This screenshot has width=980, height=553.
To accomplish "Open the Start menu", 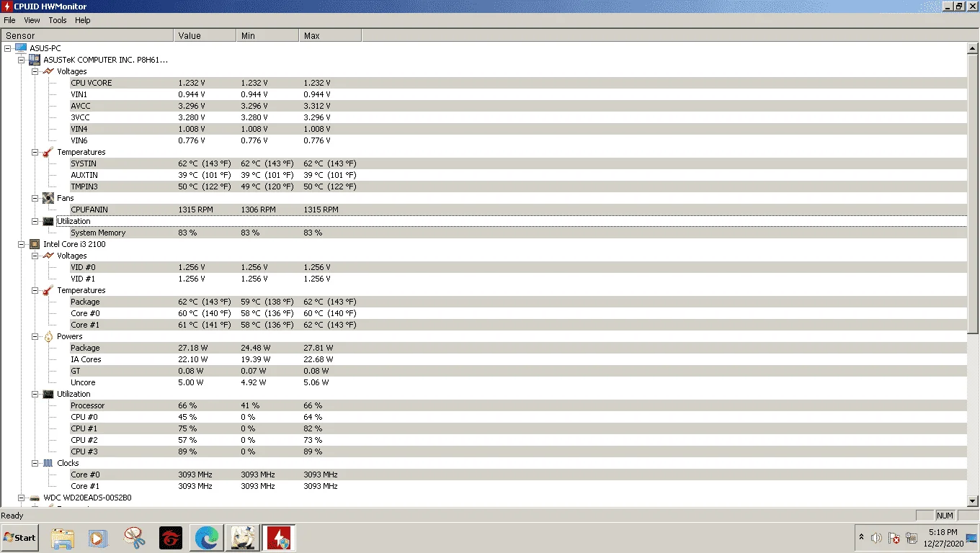I will pos(20,538).
